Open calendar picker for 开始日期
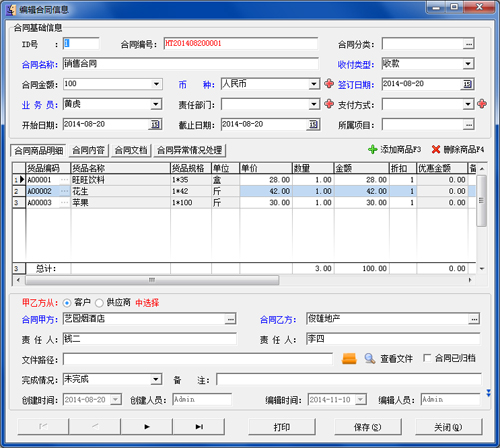The image size is (500, 448). coord(155,125)
